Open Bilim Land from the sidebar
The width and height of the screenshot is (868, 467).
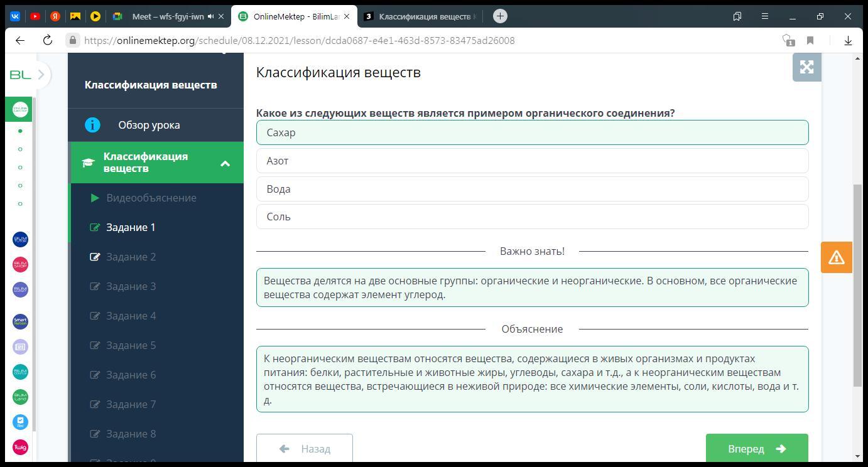[x=21, y=397]
